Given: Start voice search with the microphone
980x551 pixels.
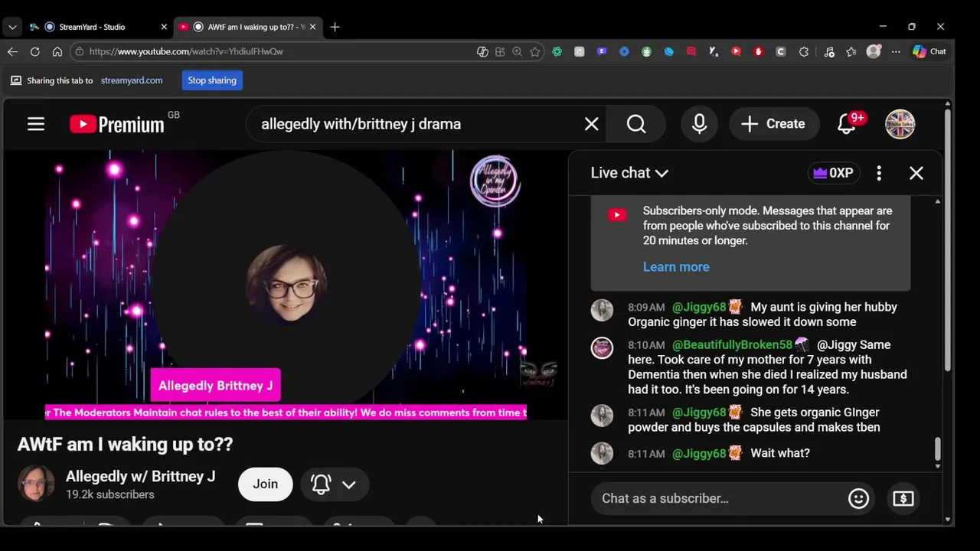Looking at the screenshot, I should (699, 124).
